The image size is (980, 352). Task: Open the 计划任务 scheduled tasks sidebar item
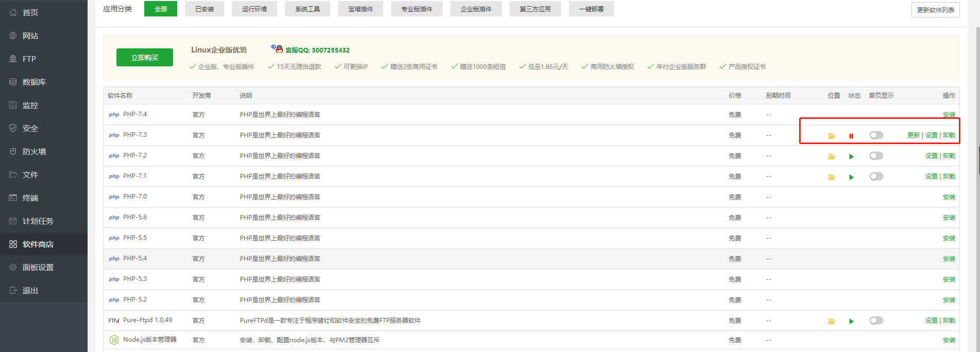[x=44, y=221]
